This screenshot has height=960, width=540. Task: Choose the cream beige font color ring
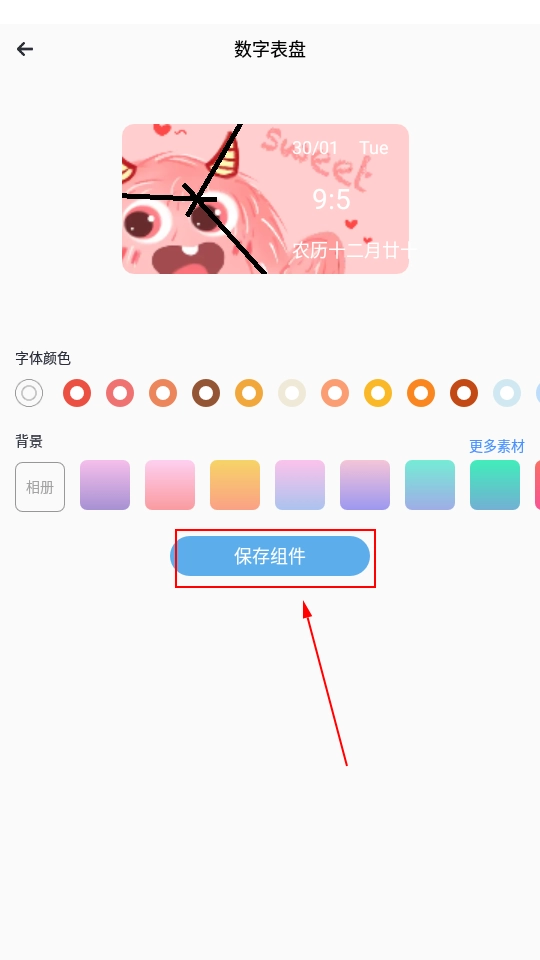292,393
